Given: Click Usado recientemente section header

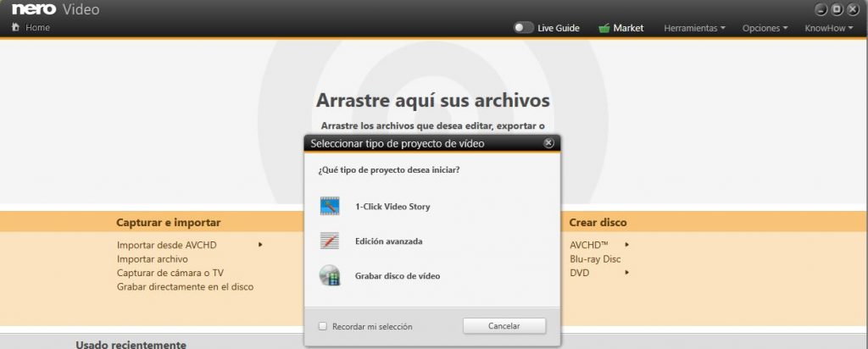Looking at the screenshot, I should (x=131, y=345).
